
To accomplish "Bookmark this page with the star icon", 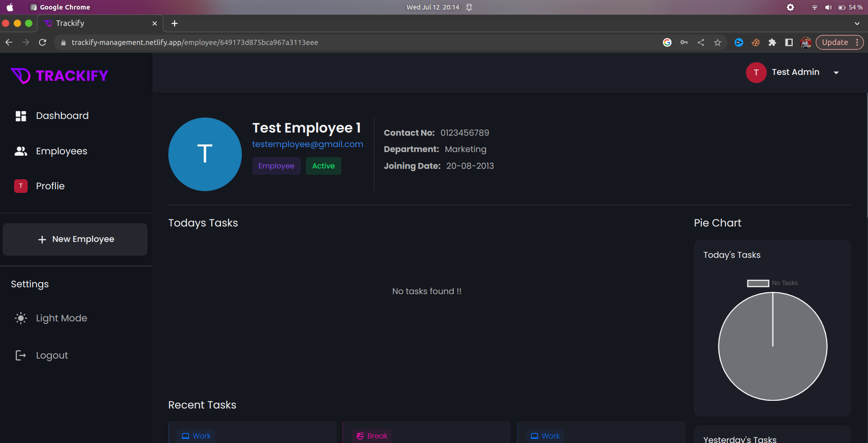I will tap(717, 42).
